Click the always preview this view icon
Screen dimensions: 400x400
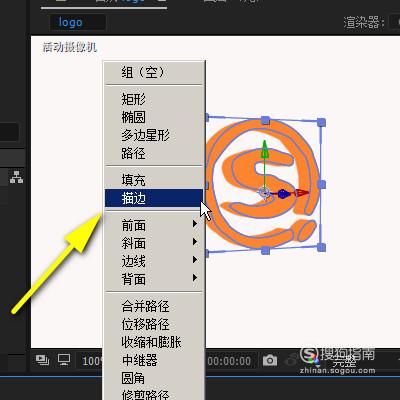[42, 360]
